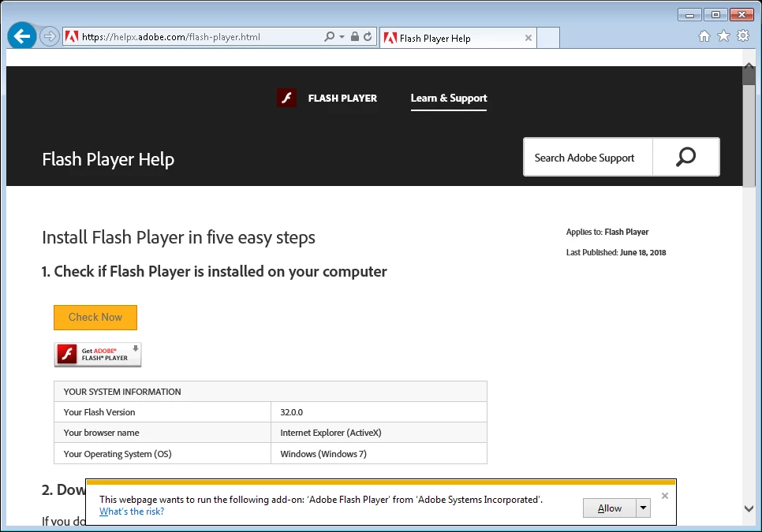Open the FLASH PLAYER menu item
Screen dimensions: 762x532
[342, 98]
